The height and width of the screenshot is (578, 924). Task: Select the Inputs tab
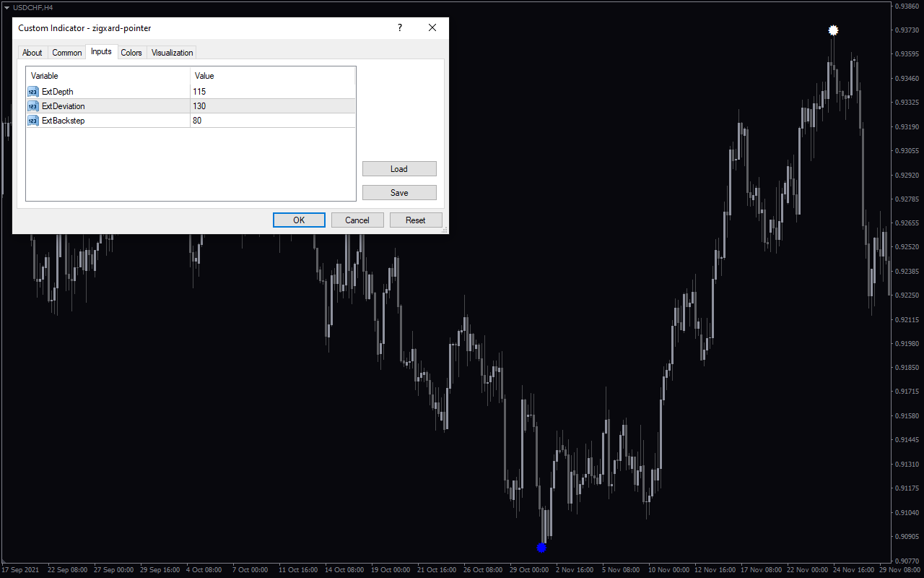coord(101,51)
